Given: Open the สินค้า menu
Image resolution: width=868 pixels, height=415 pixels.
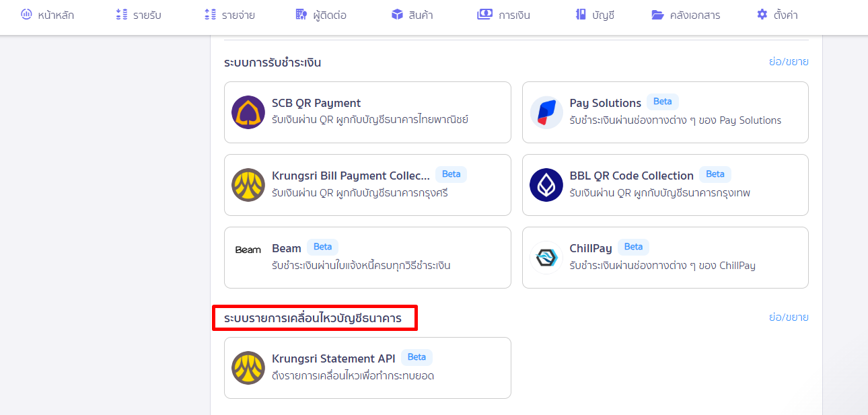Looking at the screenshot, I should tap(412, 15).
